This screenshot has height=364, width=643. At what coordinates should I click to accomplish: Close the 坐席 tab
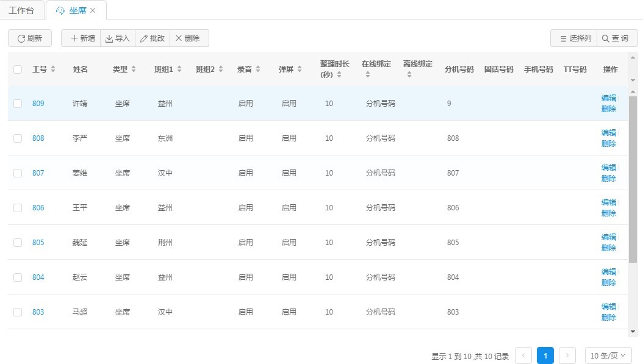pyautogui.click(x=93, y=10)
